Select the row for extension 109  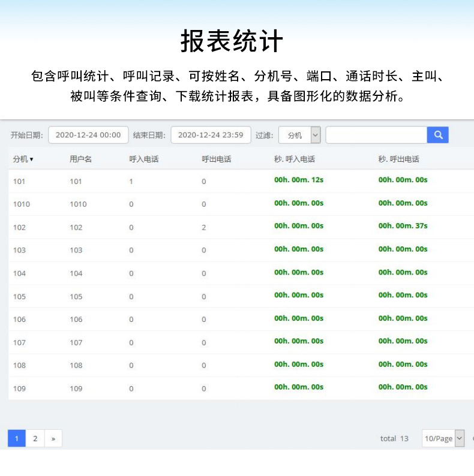[19, 388]
